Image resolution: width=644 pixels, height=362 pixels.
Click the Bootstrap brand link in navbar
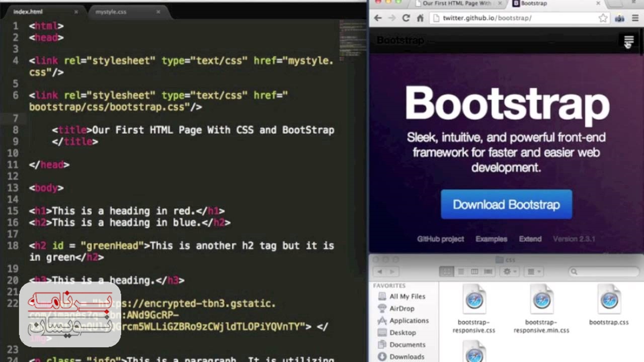[x=400, y=40]
